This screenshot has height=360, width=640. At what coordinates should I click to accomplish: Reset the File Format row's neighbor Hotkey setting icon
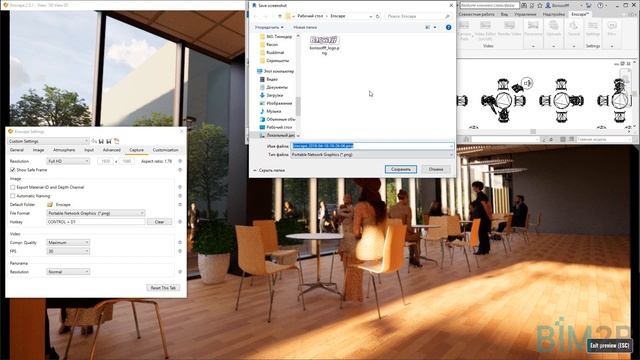[x=180, y=222]
